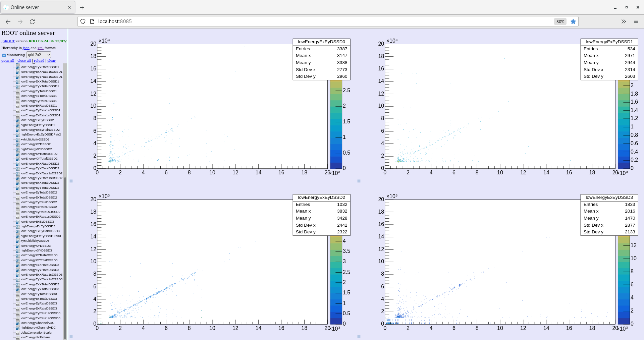Viewport: 644px width, 340px height.
Task: Click the icon next to lowEnergyEyTotalDSSD1
Action: point(18,91)
